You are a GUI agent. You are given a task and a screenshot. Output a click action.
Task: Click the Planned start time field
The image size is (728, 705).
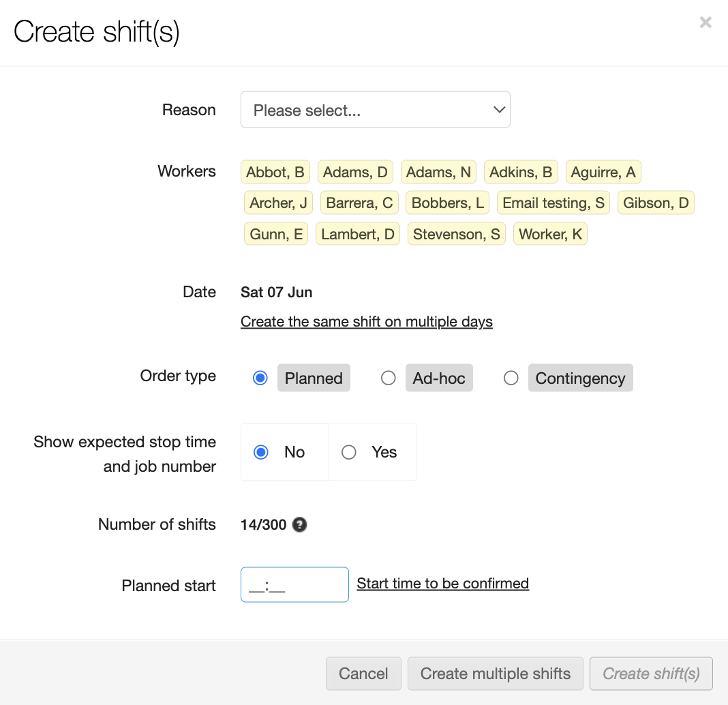(294, 585)
